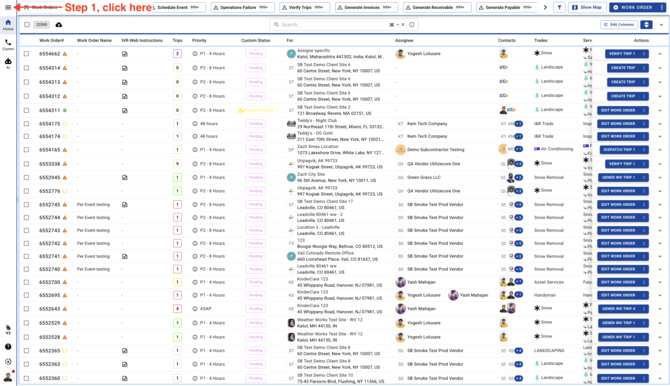Screen dimensions: 670x386
Task: Expand row 6552745 with chevron
Action: (x=660, y=205)
